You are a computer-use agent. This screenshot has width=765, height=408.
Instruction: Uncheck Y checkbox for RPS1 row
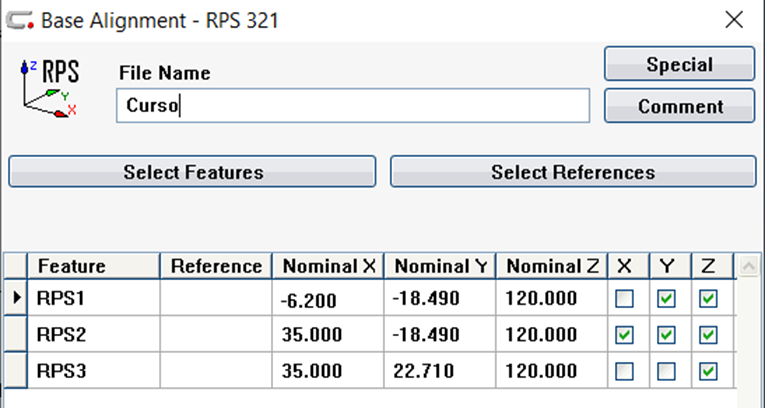[x=667, y=299]
